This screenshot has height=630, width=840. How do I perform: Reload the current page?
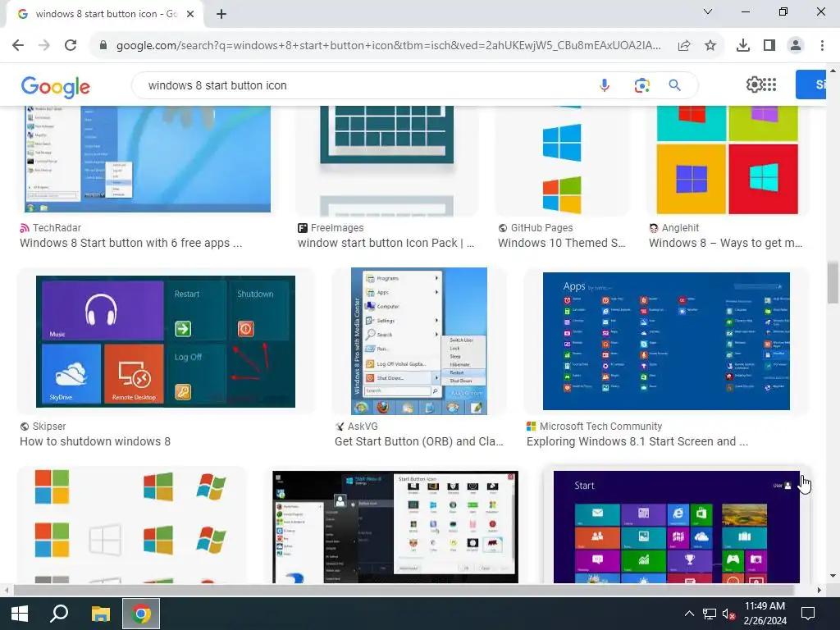(71, 46)
